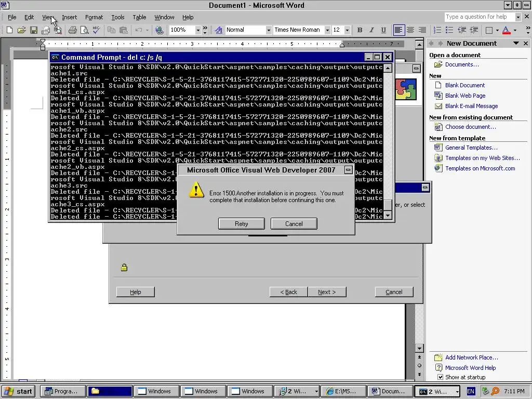Open Add Network Place... link

click(471, 357)
